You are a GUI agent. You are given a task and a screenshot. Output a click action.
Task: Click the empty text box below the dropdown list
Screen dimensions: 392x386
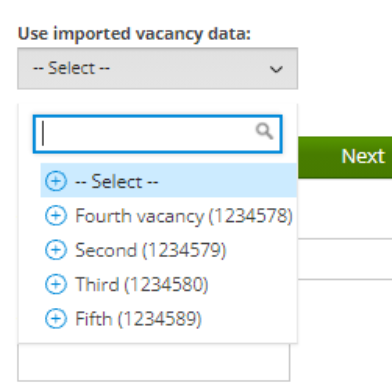[x=154, y=362]
